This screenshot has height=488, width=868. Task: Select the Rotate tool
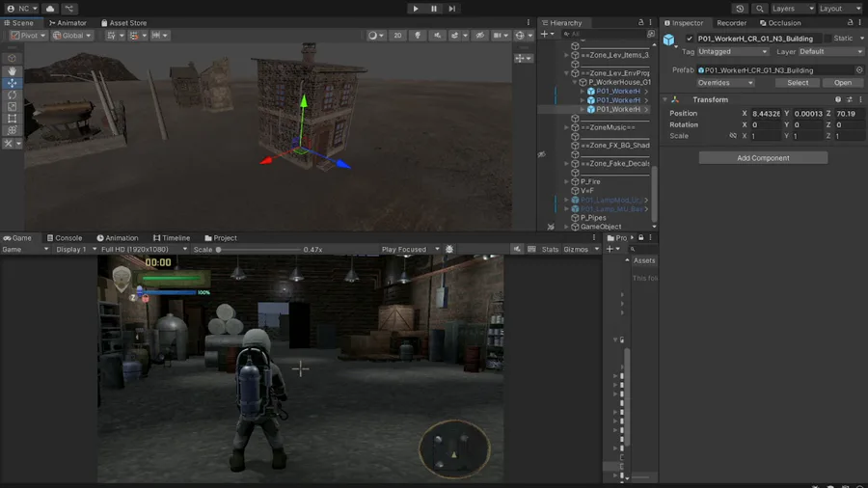tap(13, 95)
